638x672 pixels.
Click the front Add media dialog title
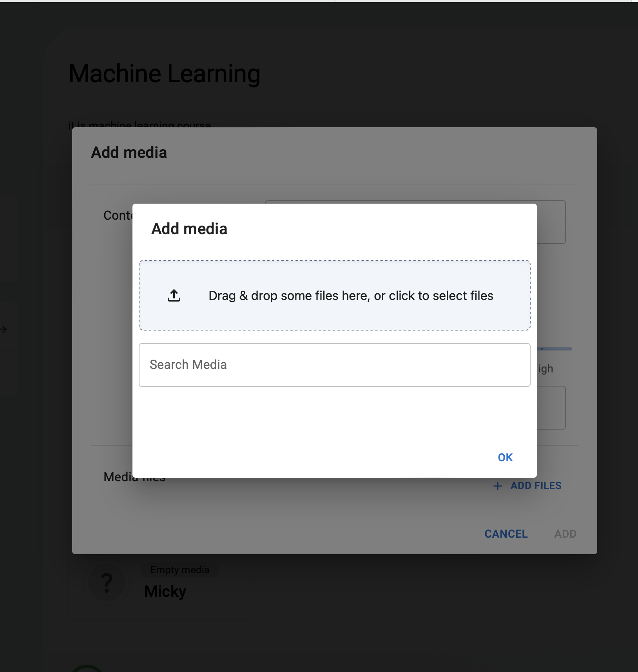(189, 229)
